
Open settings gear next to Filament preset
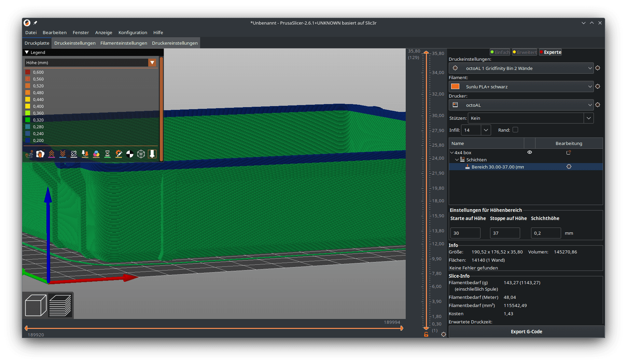click(598, 87)
